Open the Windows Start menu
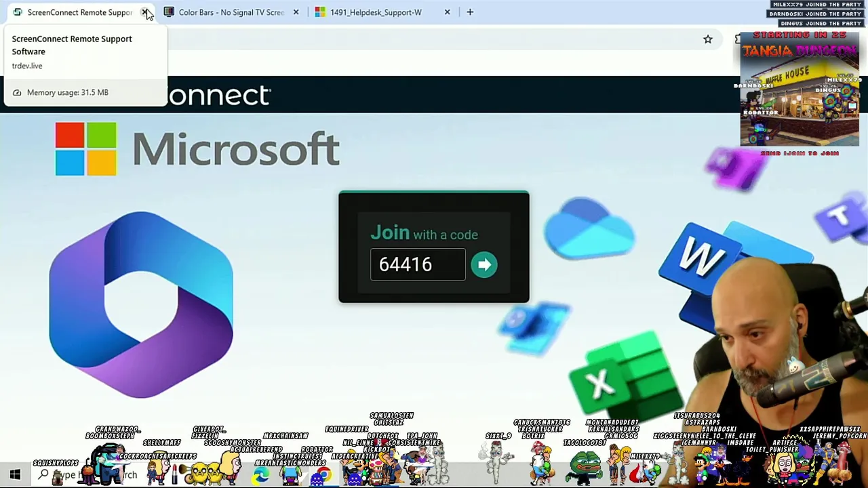 tap(15, 474)
